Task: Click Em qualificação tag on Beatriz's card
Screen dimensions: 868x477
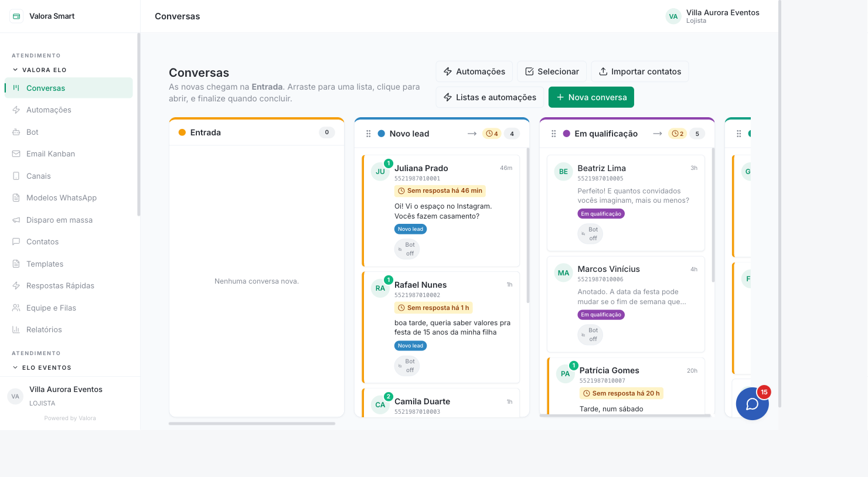Action: tap(601, 214)
